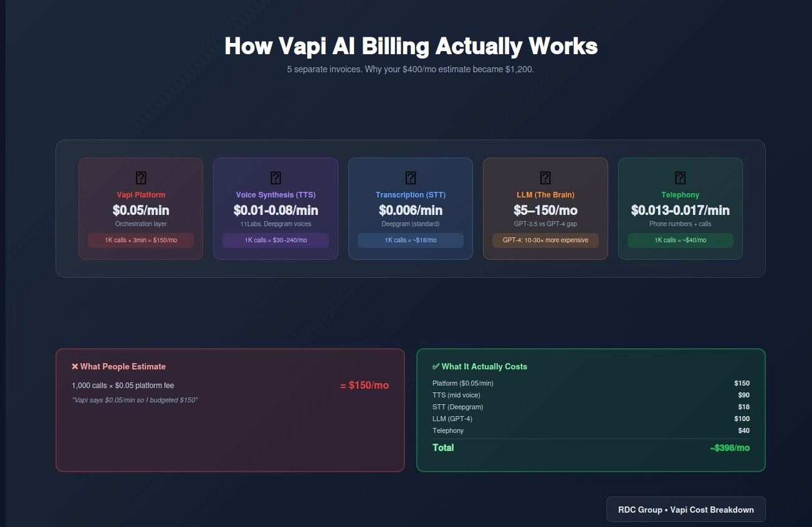Click the '1K calls = $30–240/mo' pill
This screenshot has height=527, width=812.
[275, 240]
